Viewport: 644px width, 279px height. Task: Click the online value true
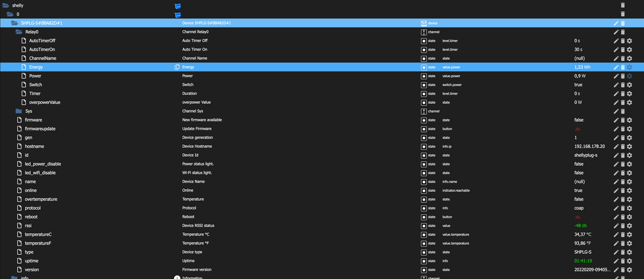click(x=579, y=190)
